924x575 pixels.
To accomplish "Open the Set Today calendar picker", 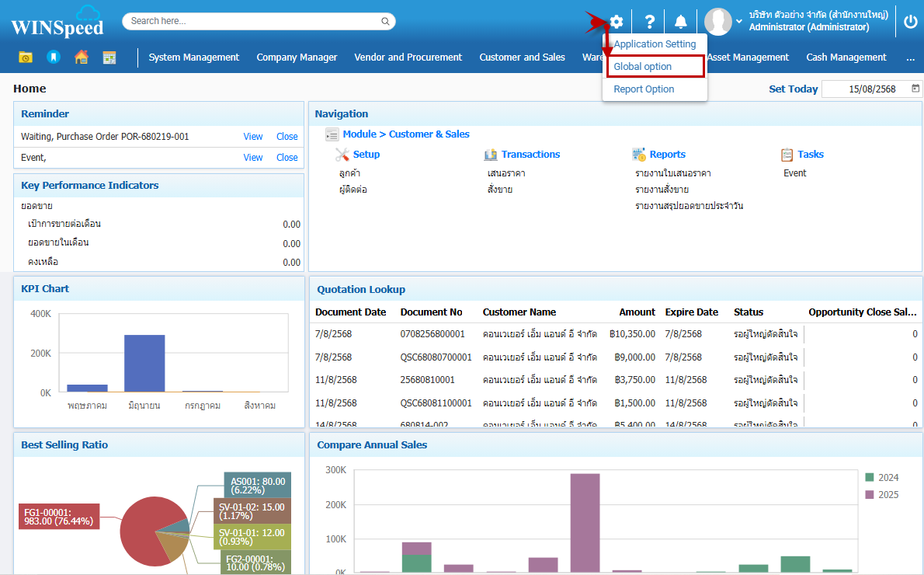I will click(x=915, y=89).
